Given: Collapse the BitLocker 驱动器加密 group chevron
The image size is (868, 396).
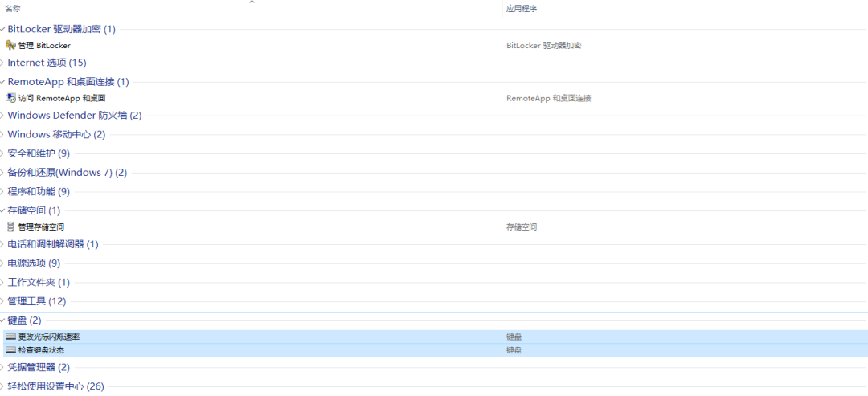Looking at the screenshot, I should 2,29.
